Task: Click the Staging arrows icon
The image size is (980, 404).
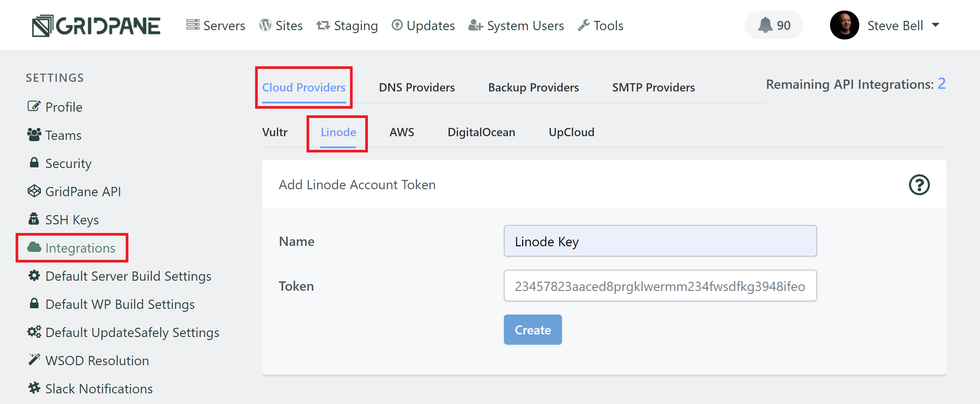Action: point(323,25)
